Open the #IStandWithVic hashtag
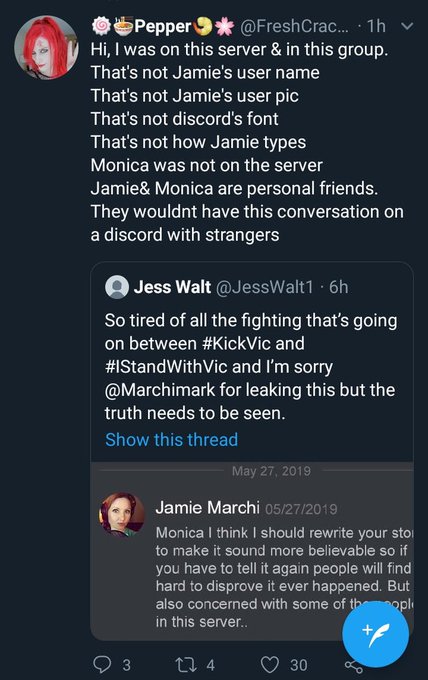 166,367
